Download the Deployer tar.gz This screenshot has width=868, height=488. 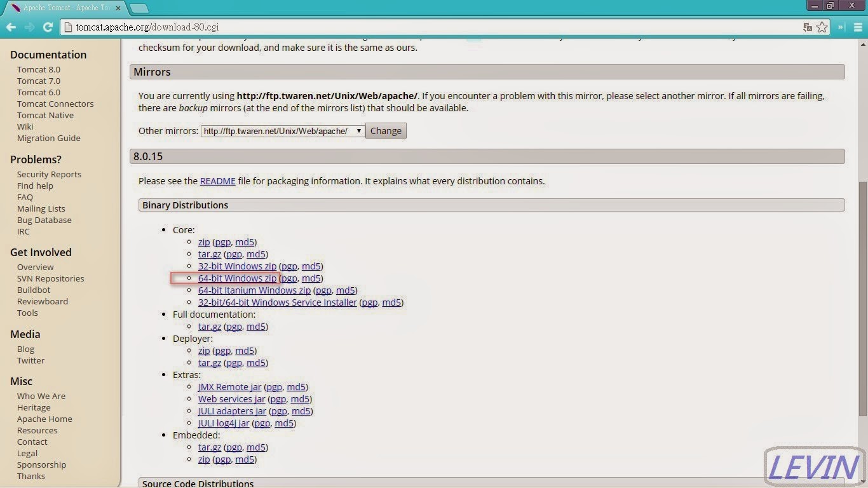210,363
